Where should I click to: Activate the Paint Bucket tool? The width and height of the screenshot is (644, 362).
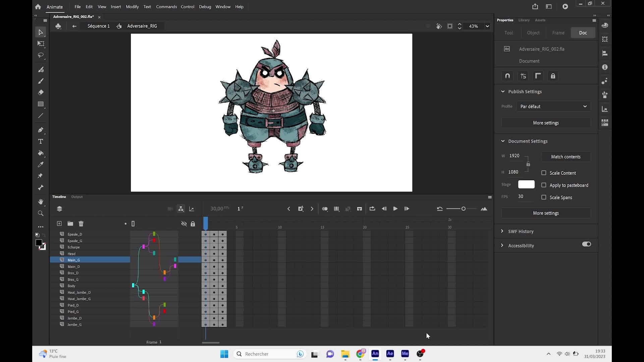click(41, 153)
